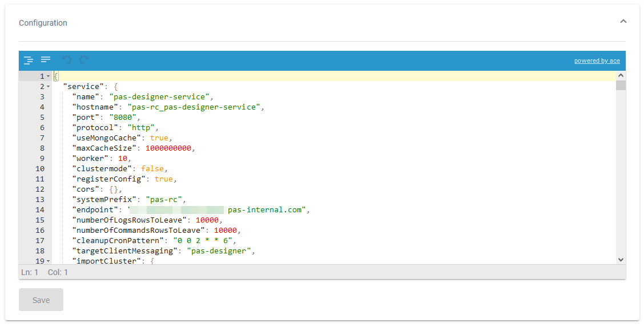Click the editor scrollbar down arrow

point(621,260)
